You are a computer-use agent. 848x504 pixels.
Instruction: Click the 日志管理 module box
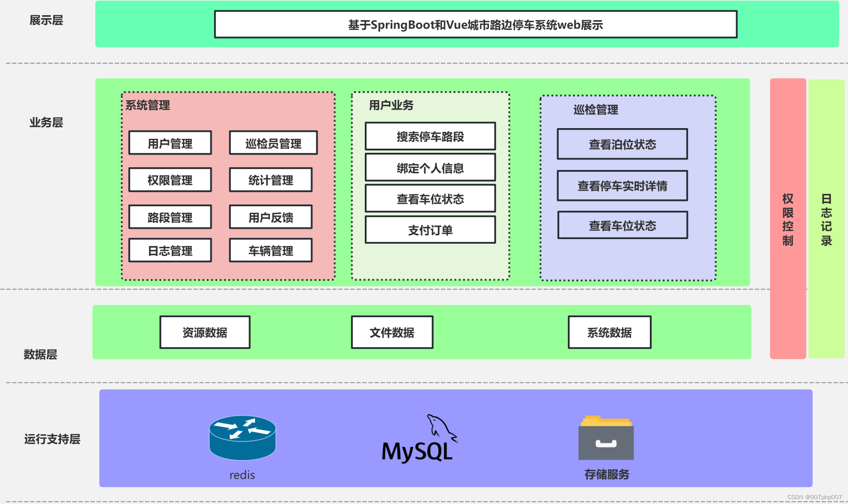[170, 250]
